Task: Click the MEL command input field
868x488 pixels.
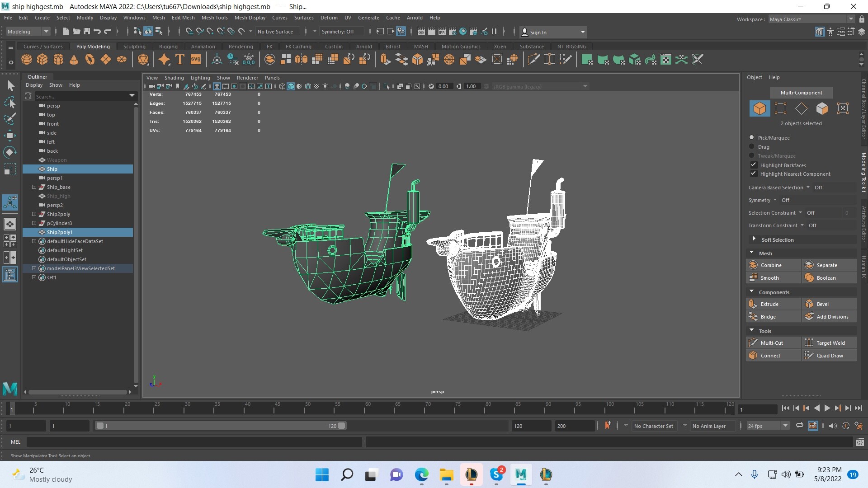Action: [x=194, y=442]
